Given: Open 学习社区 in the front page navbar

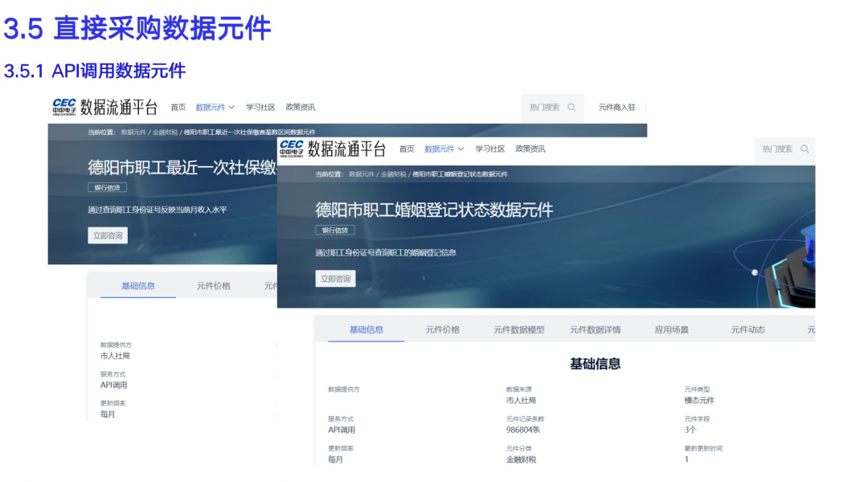Looking at the screenshot, I should coord(489,149).
